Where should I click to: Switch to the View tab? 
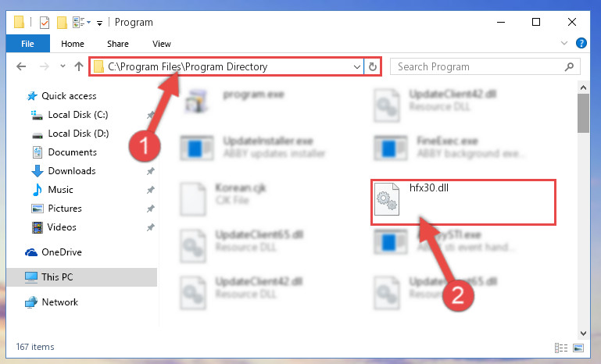(x=161, y=44)
